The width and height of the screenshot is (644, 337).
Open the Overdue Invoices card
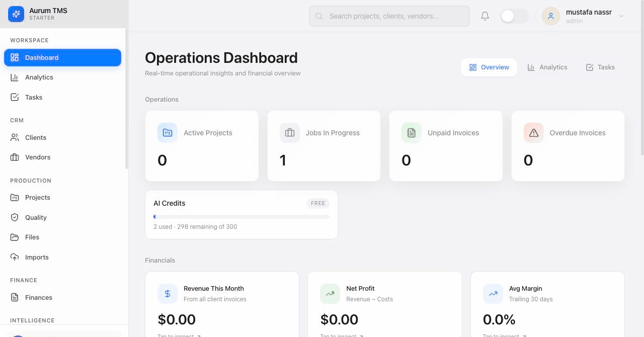point(568,146)
